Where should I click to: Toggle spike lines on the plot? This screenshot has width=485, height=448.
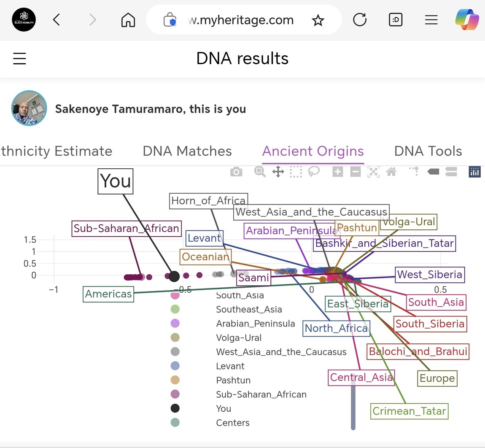[x=415, y=172]
